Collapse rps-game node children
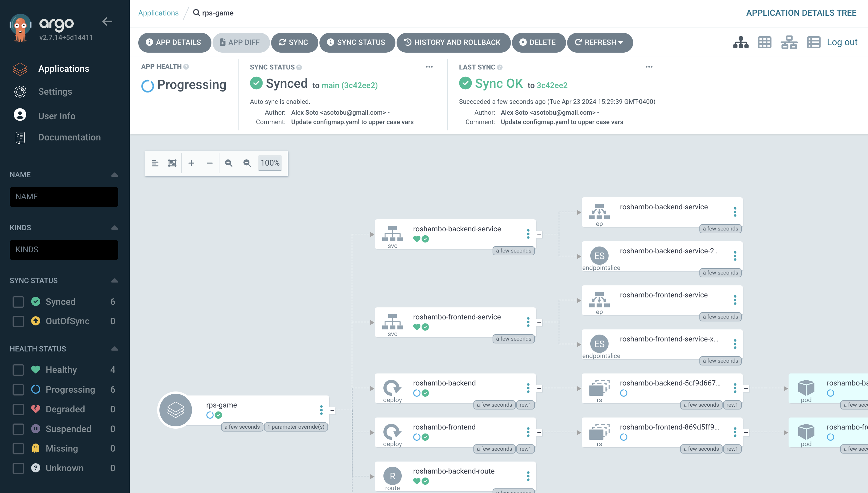The width and height of the screenshot is (868, 493). click(x=332, y=410)
